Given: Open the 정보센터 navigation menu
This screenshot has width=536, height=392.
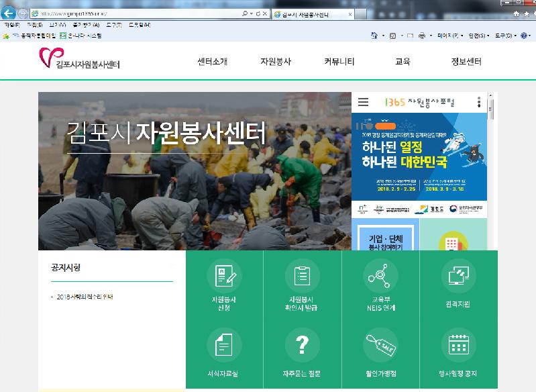Looking at the screenshot, I should tap(466, 62).
